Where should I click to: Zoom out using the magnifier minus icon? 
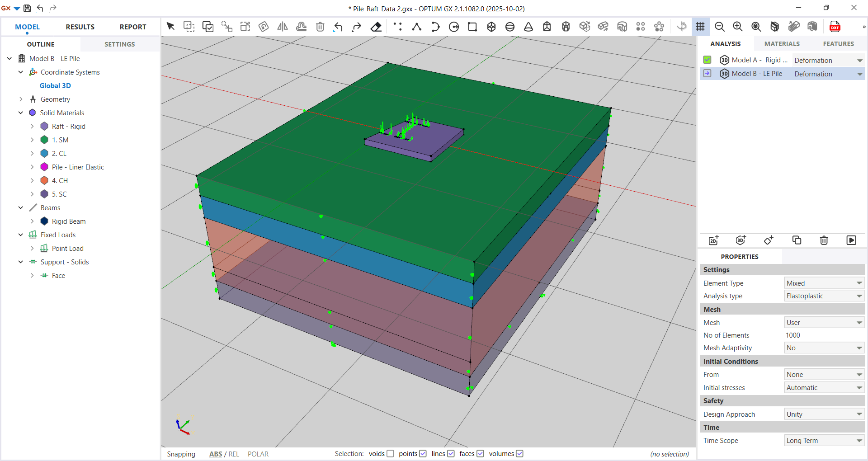(719, 27)
